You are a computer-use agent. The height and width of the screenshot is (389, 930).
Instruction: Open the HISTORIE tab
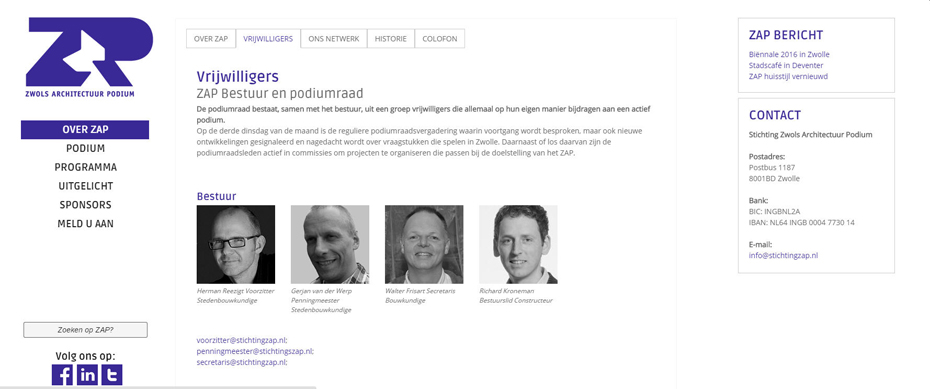(x=391, y=39)
